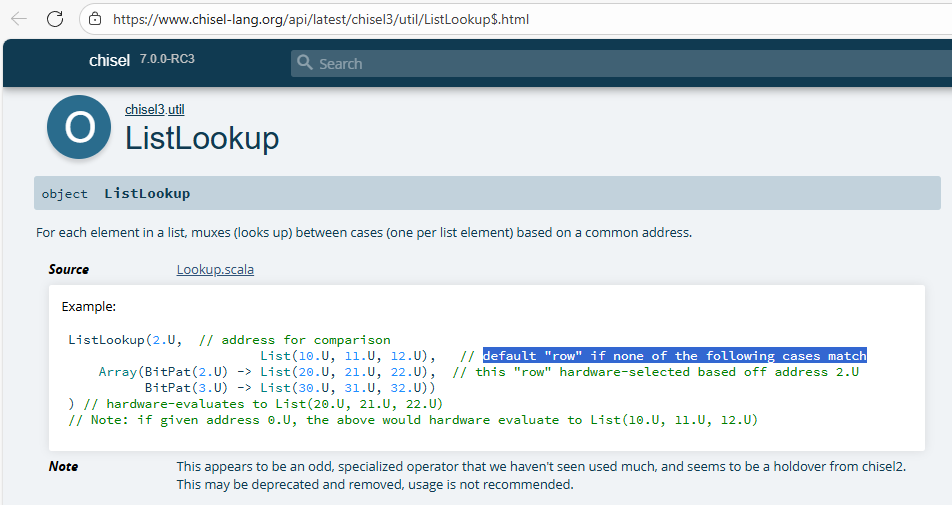This screenshot has height=505, width=952.
Task: Click 'object ListLookup' signature bar
Action: (x=487, y=194)
